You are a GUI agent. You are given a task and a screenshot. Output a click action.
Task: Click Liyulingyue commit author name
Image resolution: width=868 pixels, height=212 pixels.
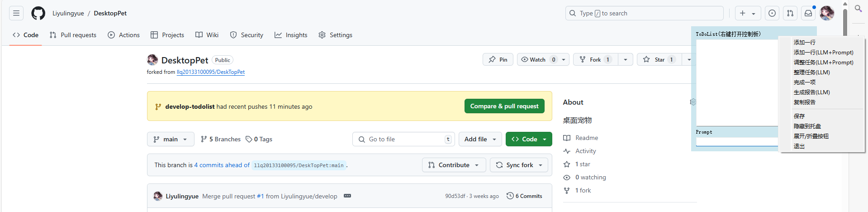[182, 196]
